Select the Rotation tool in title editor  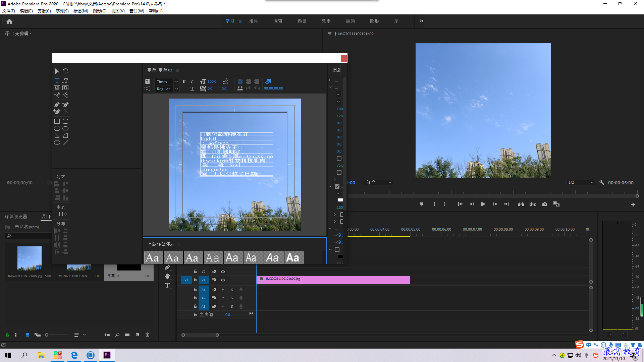pos(65,71)
